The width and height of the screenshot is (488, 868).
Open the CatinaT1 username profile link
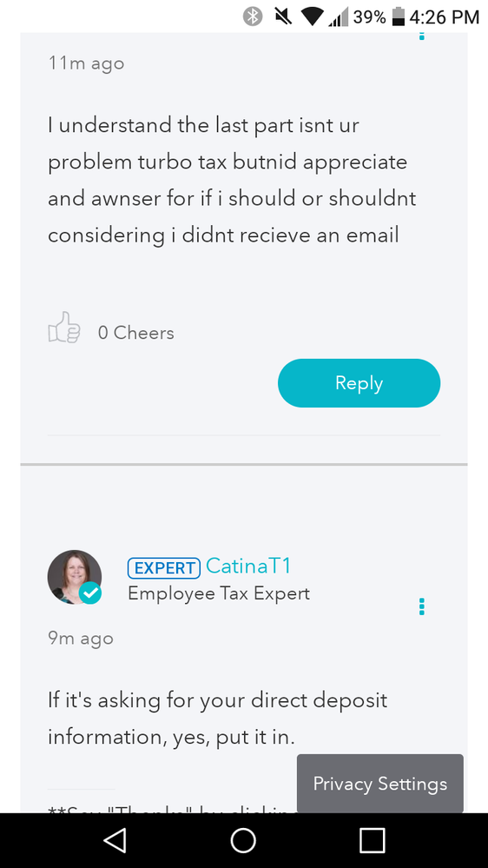pyautogui.click(x=248, y=566)
